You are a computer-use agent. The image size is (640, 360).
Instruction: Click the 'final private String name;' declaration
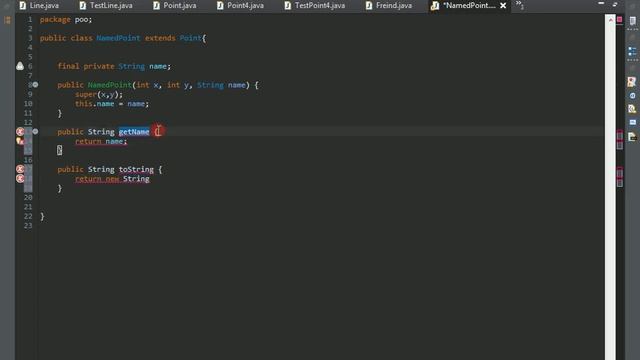tap(114, 66)
